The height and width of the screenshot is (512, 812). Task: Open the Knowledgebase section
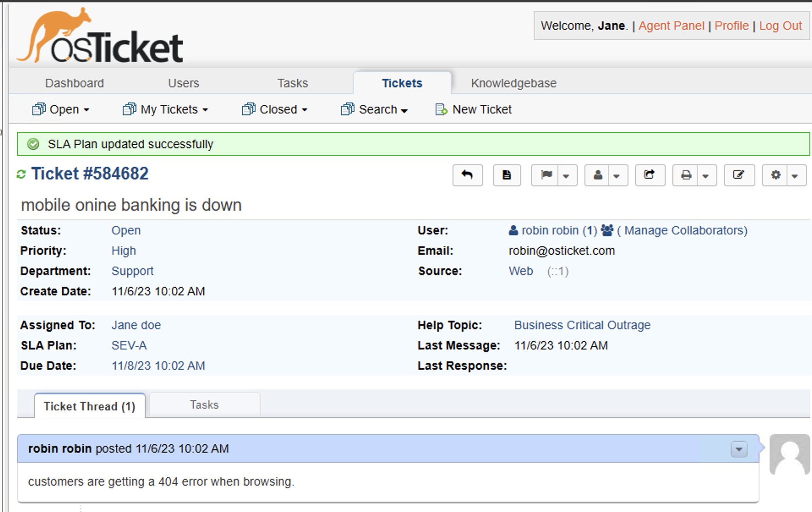(513, 83)
